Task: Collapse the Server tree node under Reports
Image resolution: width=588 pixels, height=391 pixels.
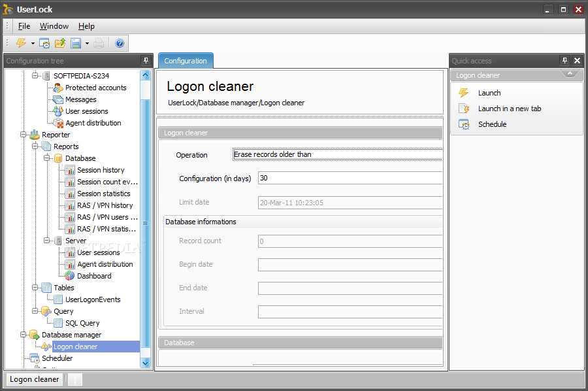Action: coord(46,240)
